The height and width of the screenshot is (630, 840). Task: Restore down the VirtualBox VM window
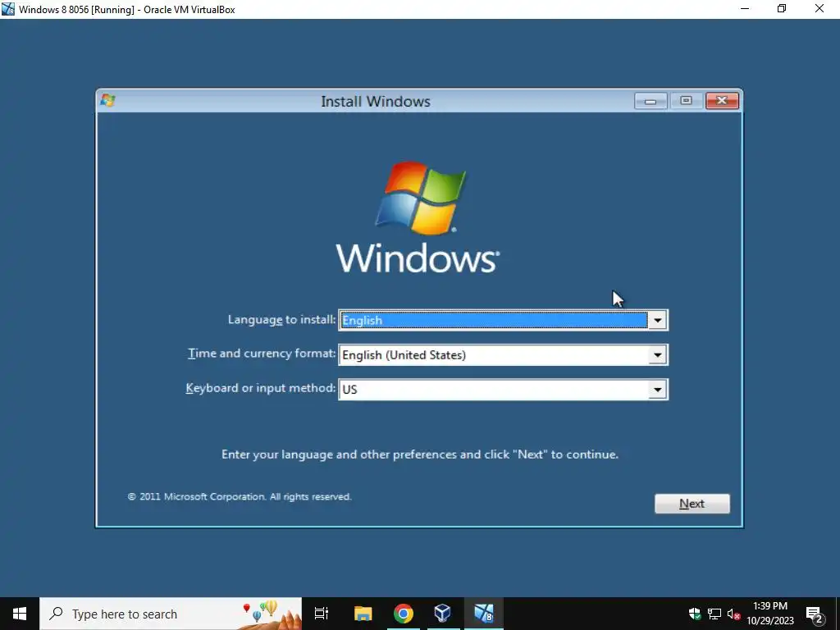pos(782,9)
